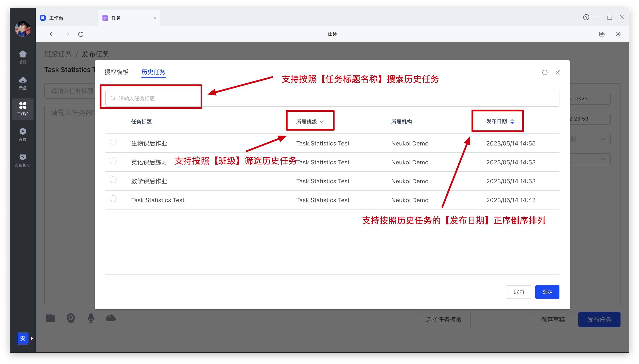Switch to the 历史任务 tab

[153, 72]
